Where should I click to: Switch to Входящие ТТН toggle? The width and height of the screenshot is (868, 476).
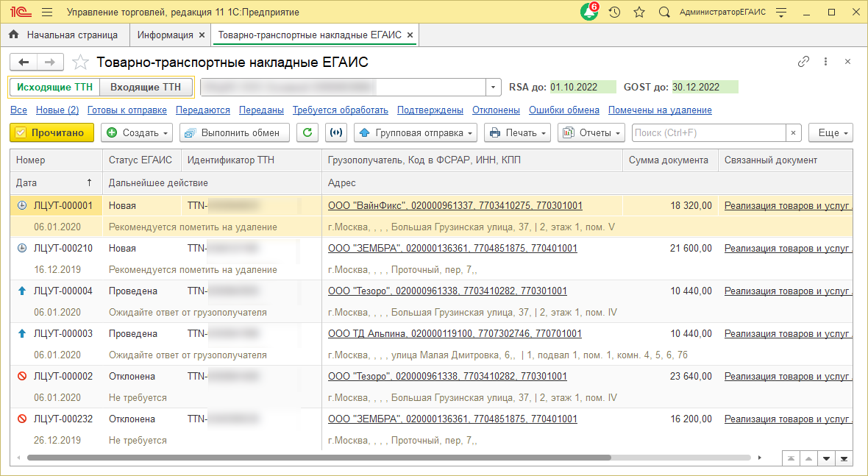click(146, 87)
